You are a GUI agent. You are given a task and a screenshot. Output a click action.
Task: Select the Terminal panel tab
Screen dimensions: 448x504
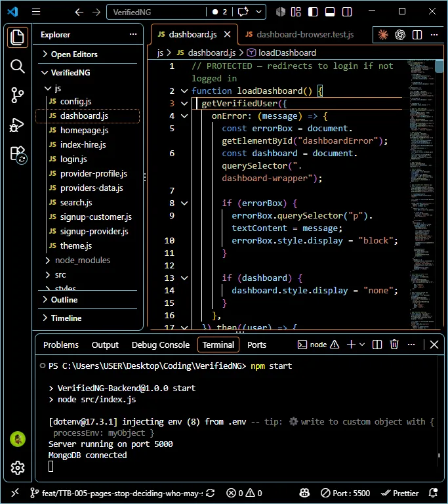coord(218,345)
